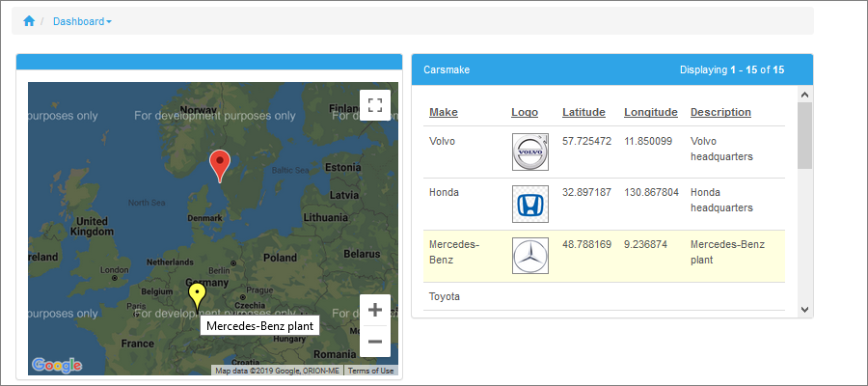The height and width of the screenshot is (386, 868).
Task: Click latitude value 32.897187
Action: click(586, 193)
